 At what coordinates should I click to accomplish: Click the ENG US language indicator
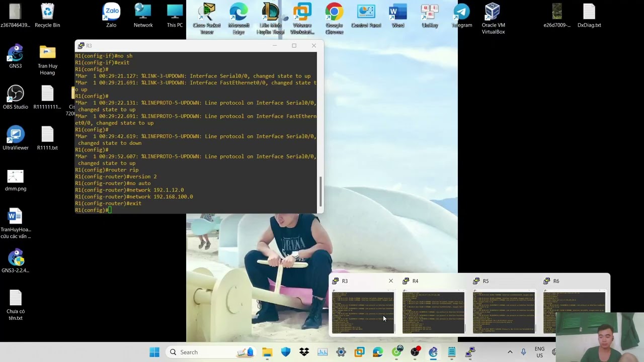pyautogui.click(x=539, y=352)
